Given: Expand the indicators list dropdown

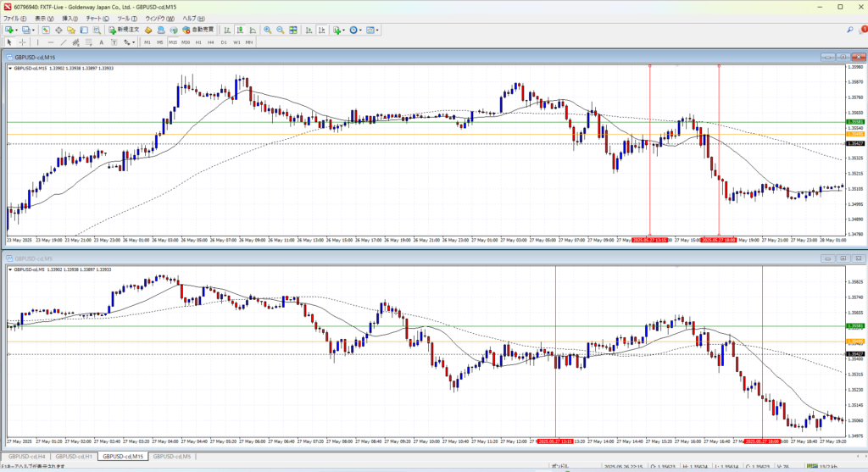Looking at the screenshot, I should tap(342, 30).
